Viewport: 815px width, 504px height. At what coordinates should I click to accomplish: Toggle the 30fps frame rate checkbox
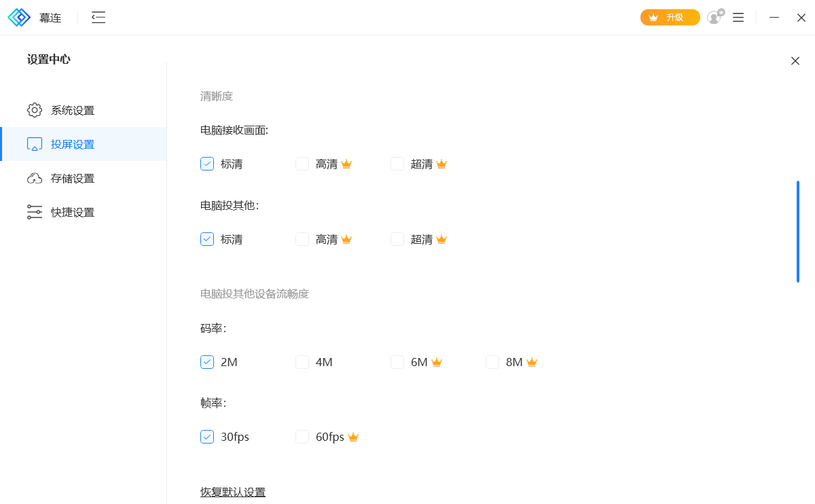click(x=207, y=437)
